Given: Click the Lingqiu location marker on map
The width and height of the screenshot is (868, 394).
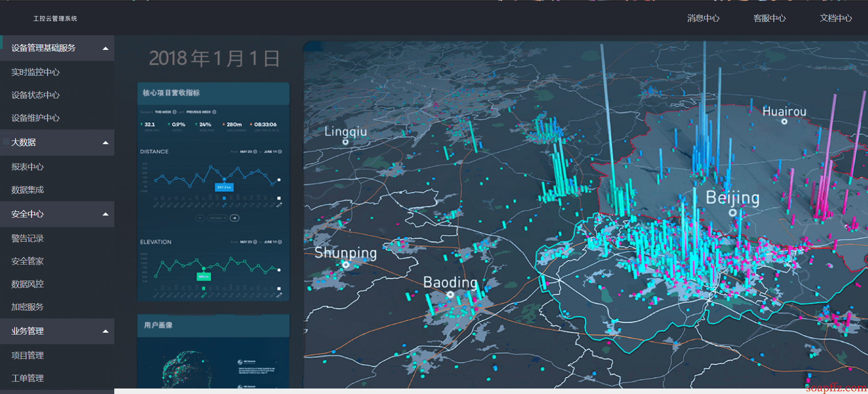Looking at the screenshot, I should (346, 142).
